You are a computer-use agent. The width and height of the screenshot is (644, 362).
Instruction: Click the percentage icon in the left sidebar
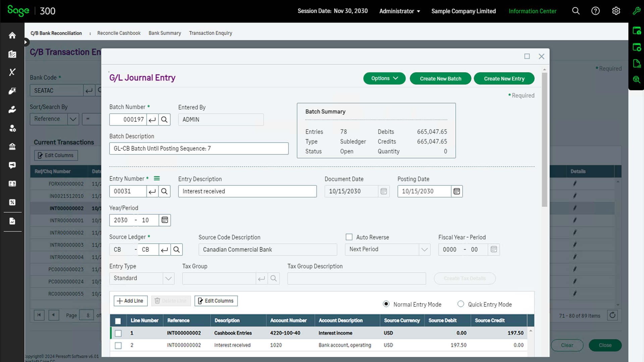12,202
